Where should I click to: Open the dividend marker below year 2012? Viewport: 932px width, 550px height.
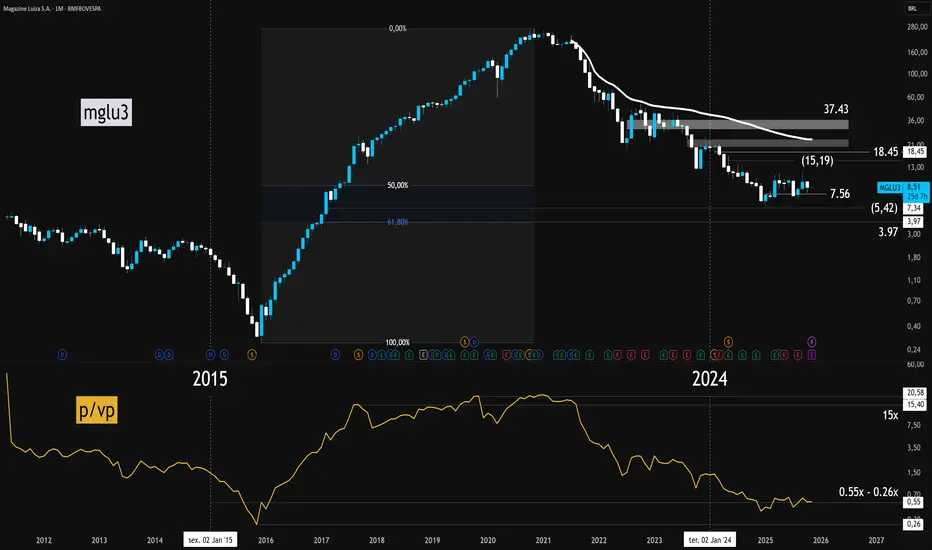pos(62,355)
